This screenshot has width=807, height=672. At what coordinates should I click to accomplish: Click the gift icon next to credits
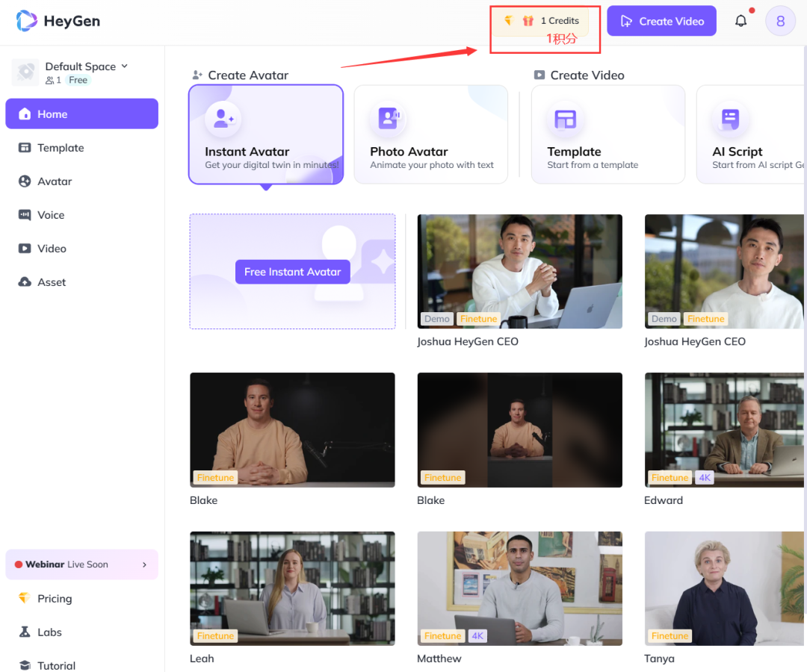pyautogui.click(x=528, y=21)
